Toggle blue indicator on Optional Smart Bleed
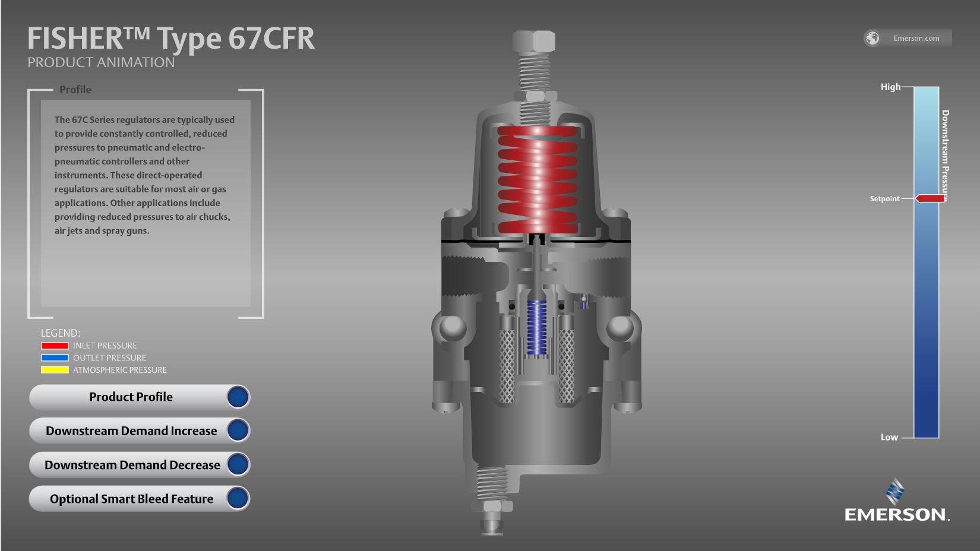The width and height of the screenshot is (980, 551). coord(238,499)
